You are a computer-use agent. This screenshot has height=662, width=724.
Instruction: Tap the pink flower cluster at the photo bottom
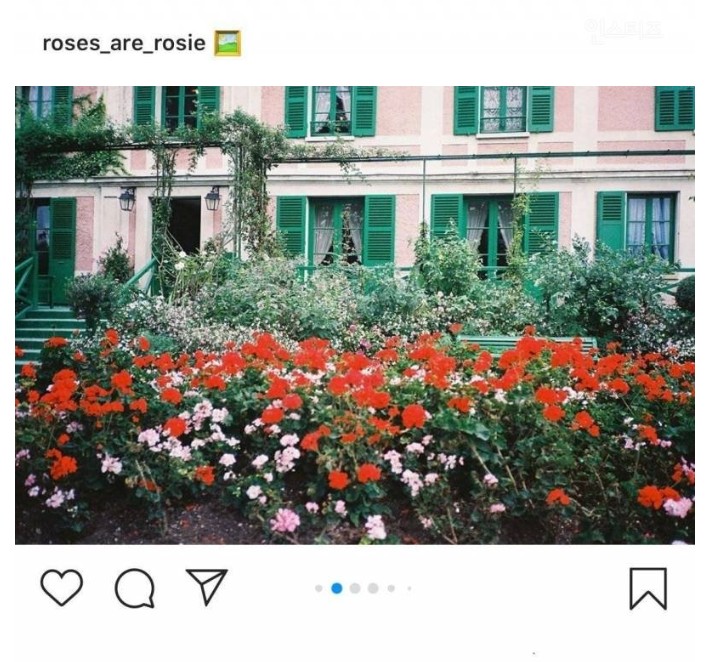tap(285, 521)
